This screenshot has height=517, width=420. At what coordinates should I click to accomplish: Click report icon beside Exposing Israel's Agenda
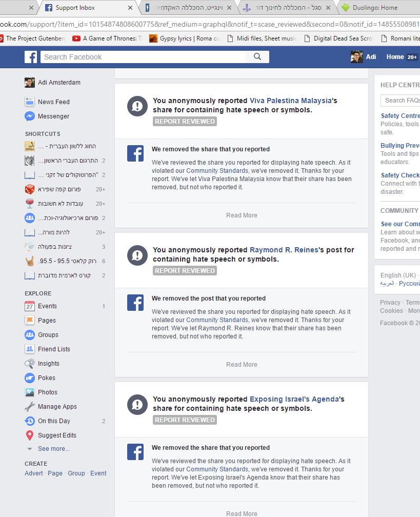point(137,405)
